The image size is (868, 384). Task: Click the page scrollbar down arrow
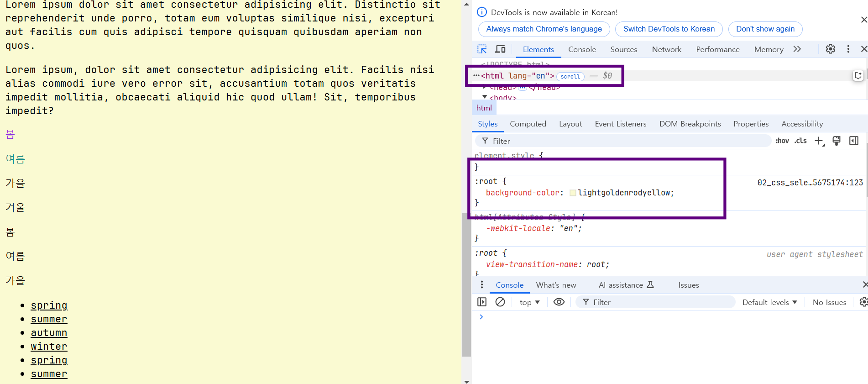point(466,381)
